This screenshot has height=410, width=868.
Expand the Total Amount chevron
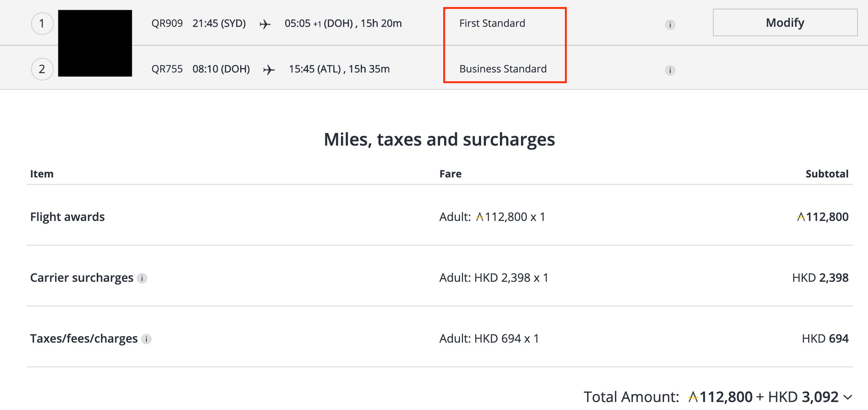pyautogui.click(x=848, y=397)
